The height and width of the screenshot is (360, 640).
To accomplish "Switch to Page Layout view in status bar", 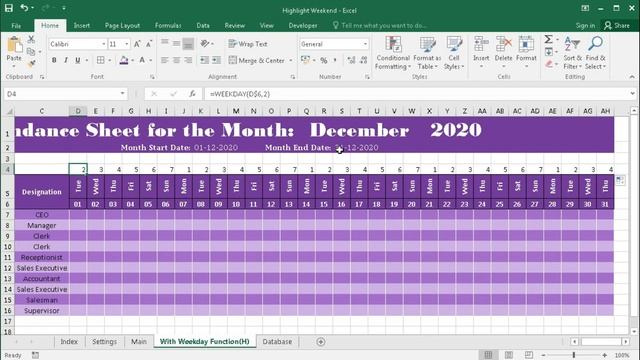I will tap(509, 355).
